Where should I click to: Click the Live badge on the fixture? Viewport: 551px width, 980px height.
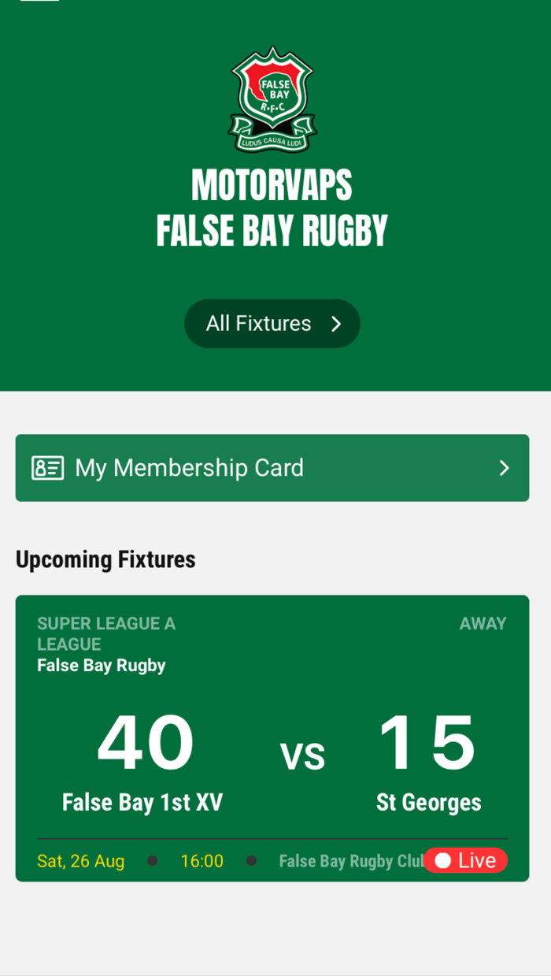pos(466,860)
